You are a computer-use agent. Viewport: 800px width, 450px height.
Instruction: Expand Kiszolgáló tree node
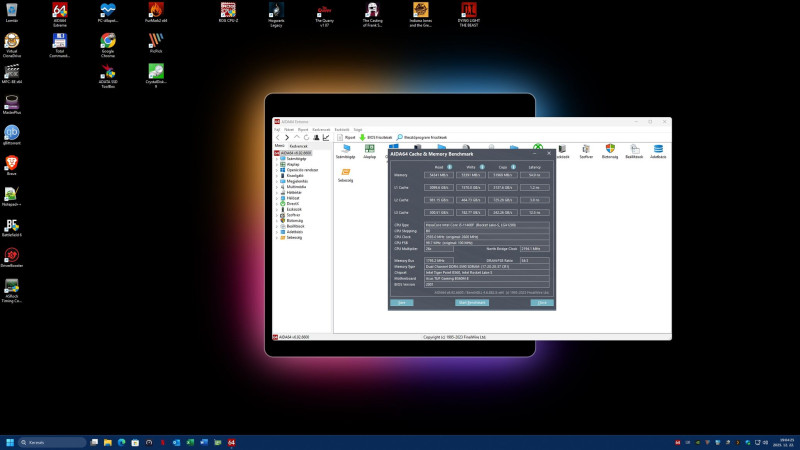(277, 176)
